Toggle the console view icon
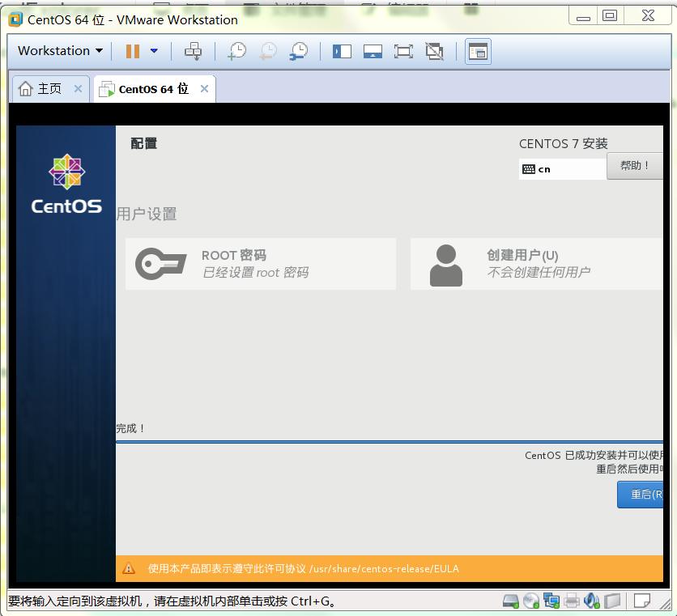The height and width of the screenshot is (616, 677). [478, 51]
